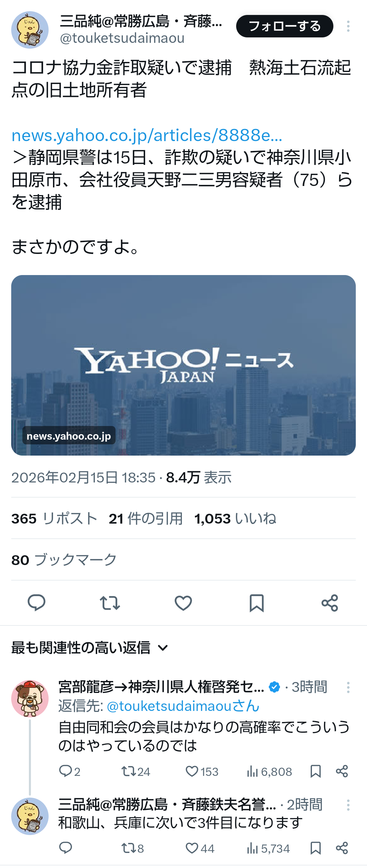The height and width of the screenshot is (868, 367).
Task: Open more options on the 和歌山 reply
Action: click(x=348, y=805)
